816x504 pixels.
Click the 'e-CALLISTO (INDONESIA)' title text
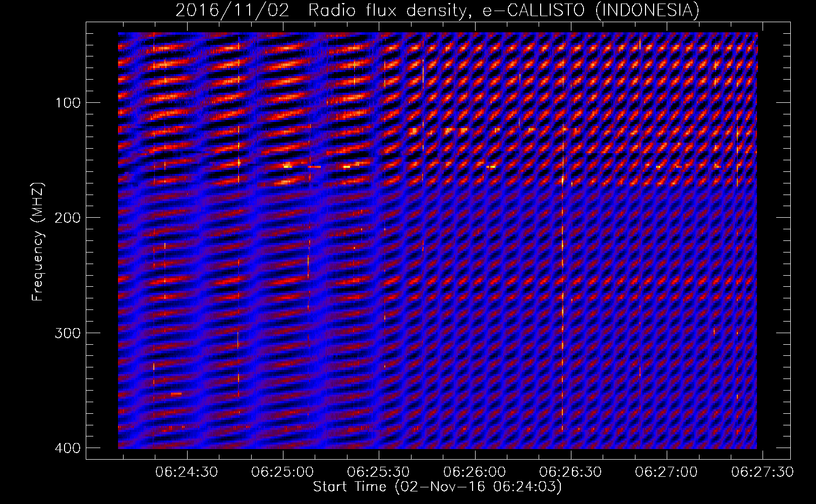point(591,11)
